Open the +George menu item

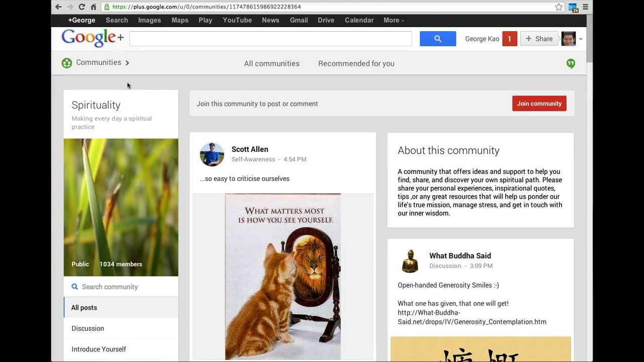pyautogui.click(x=82, y=20)
